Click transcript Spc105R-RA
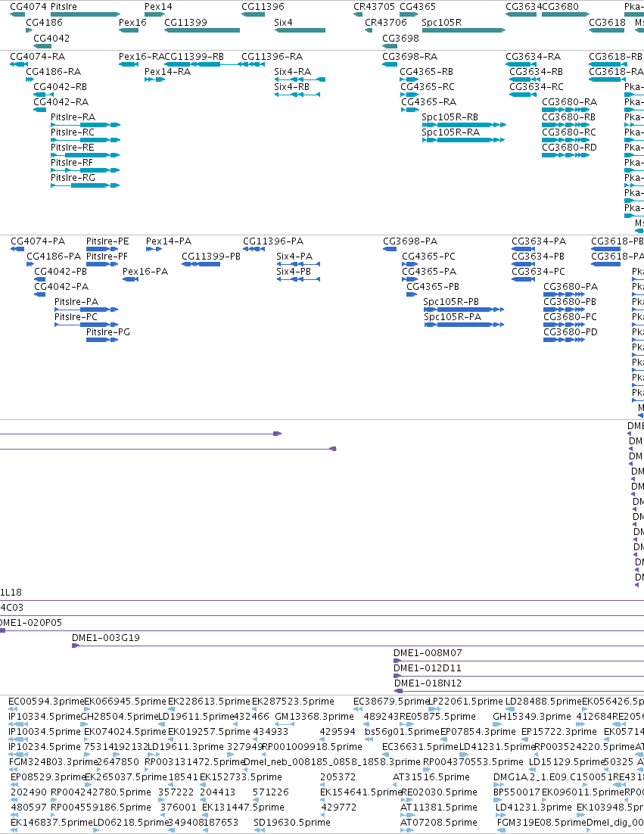 pos(450,132)
